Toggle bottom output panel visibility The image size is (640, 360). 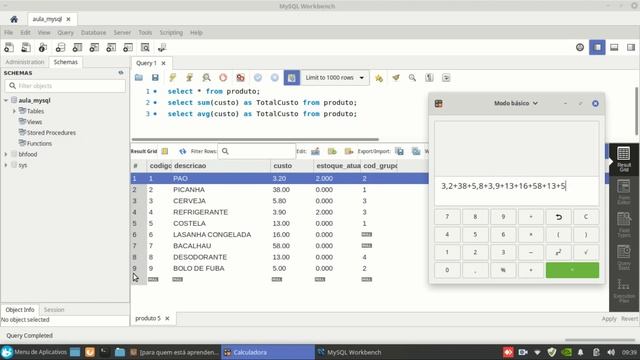tap(614, 47)
